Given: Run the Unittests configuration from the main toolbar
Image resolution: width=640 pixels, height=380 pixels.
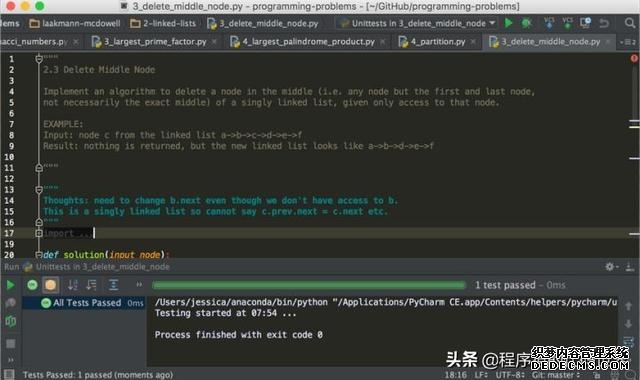Looking at the screenshot, I should point(509,23).
